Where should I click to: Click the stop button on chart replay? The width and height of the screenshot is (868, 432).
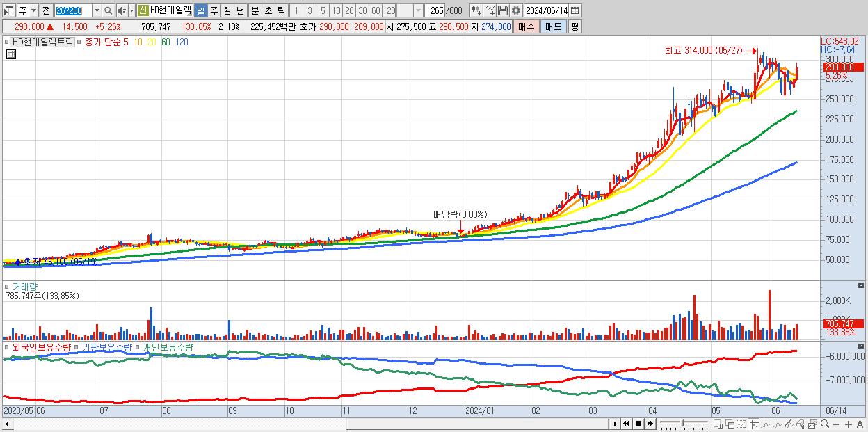pyautogui.click(x=638, y=424)
